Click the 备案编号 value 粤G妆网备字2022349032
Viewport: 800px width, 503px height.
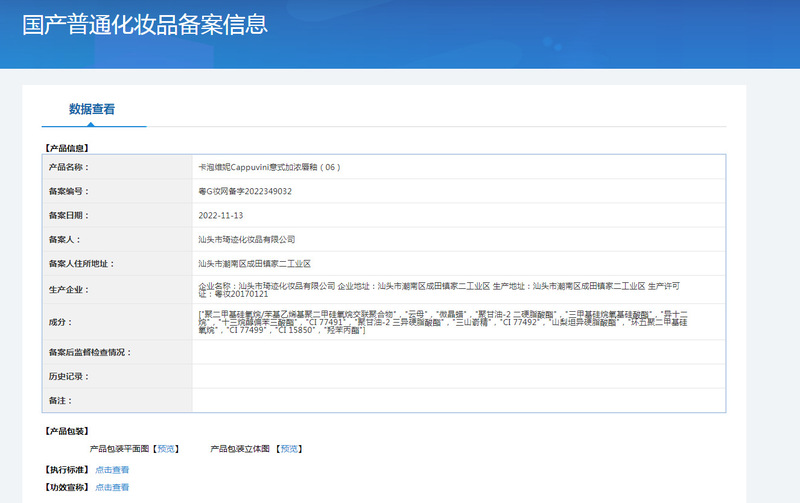[245, 191]
